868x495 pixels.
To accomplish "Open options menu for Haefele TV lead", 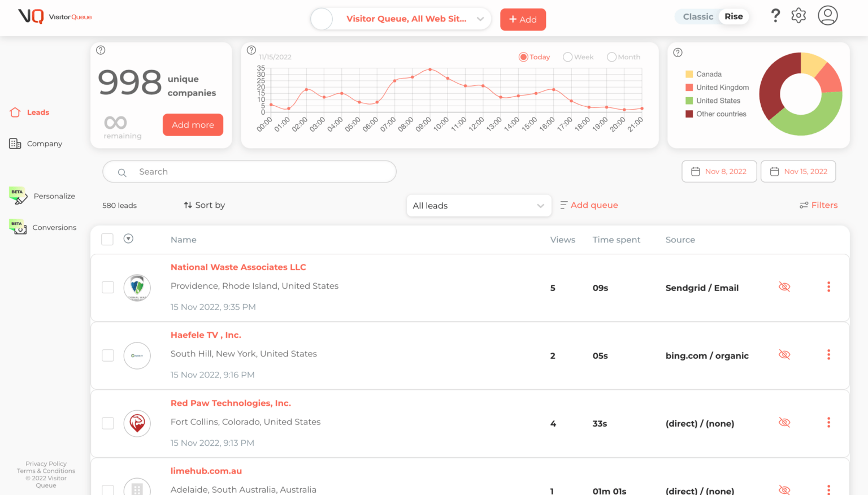I will point(828,355).
